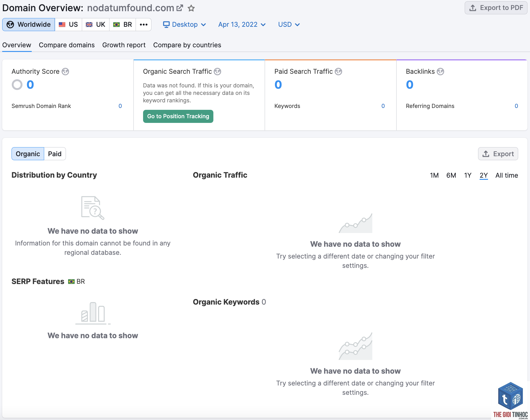Switch to the Overview tab
The image size is (530, 420).
(17, 45)
